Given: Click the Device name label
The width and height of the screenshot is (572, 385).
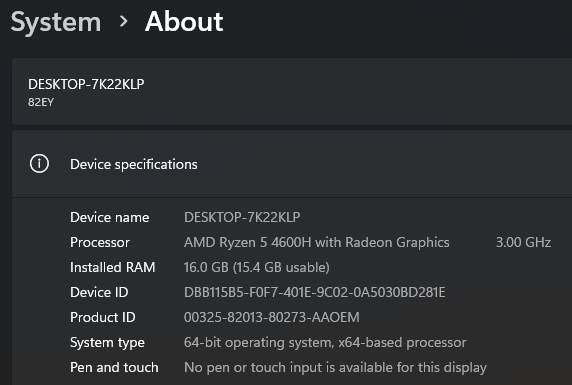Looking at the screenshot, I should (x=109, y=217).
